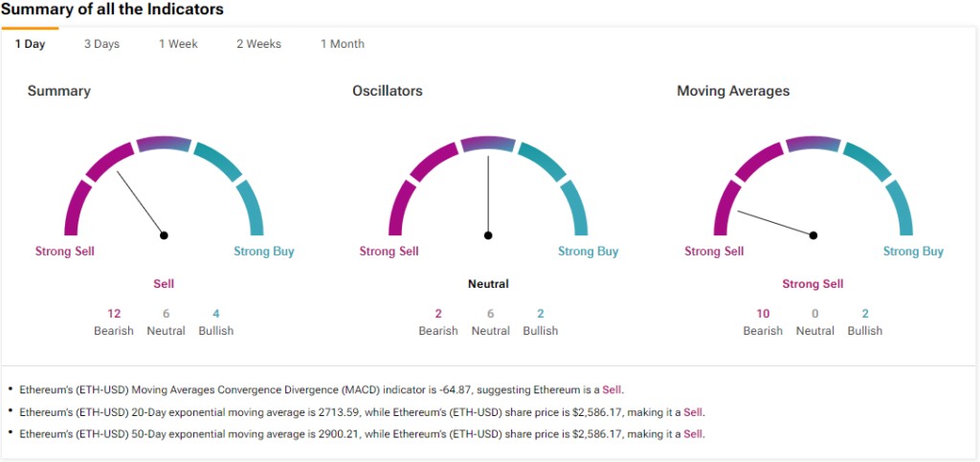This screenshot has height=462, width=980.
Task: Click Strong Buy label on the Summary gauge
Action: pyautogui.click(x=264, y=252)
